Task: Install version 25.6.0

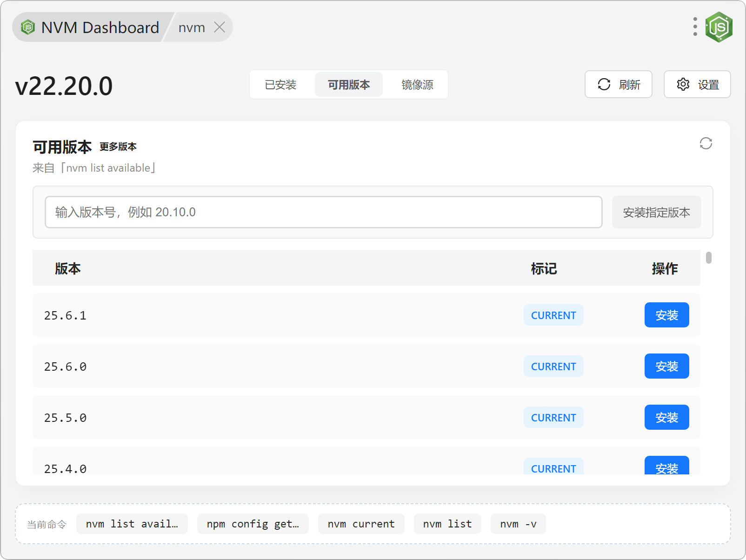Action: pos(666,367)
